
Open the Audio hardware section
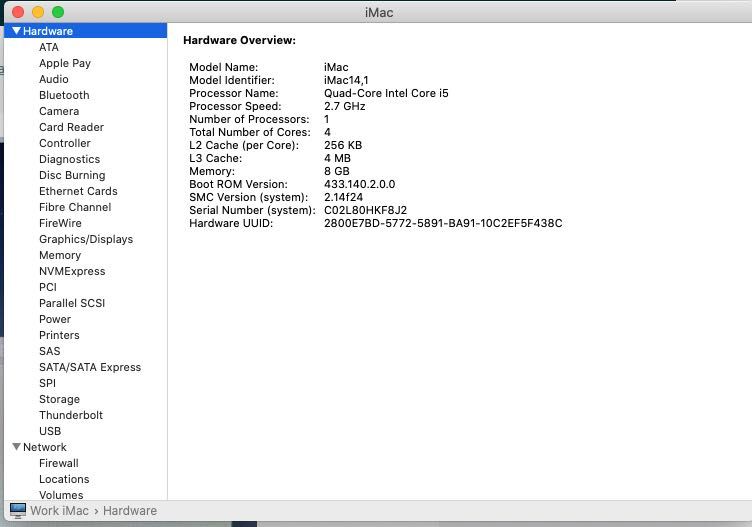[x=54, y=79]
